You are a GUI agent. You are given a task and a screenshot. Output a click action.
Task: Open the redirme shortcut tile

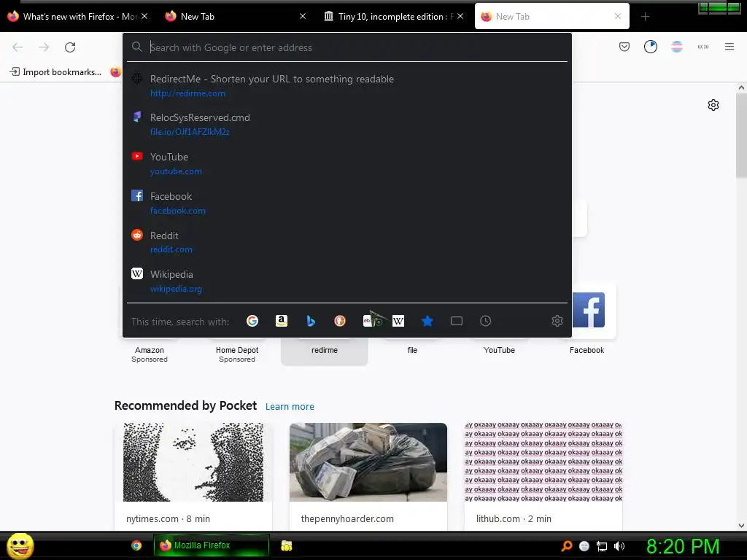pyautogui.click(x=325, y=351)
